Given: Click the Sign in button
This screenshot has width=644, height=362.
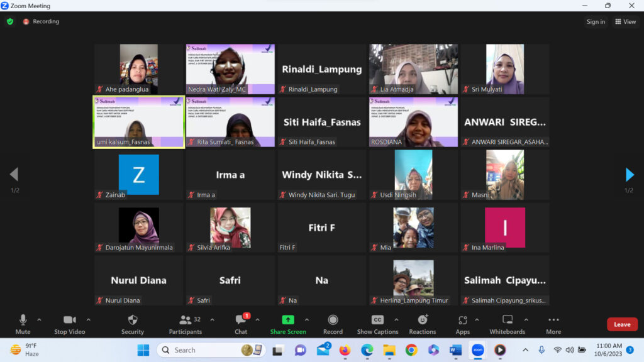Looking at the screenshot, I should pyautogui.click(x=596, y=21).
